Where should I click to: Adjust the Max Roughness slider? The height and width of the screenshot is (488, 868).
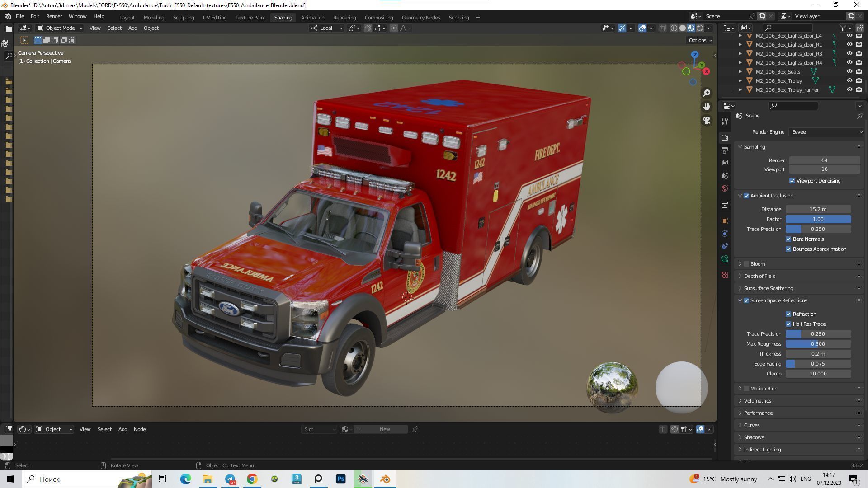tap(818, 344)
